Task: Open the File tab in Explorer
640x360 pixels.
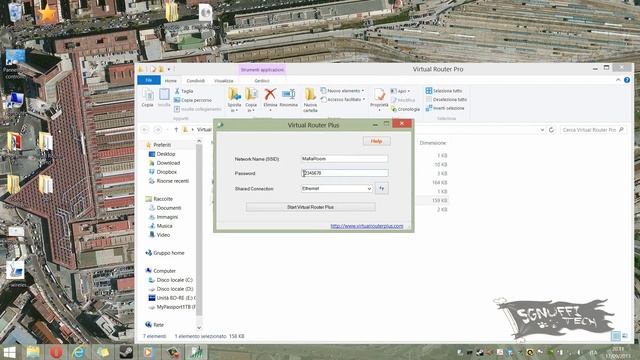Action: click(149, 80)
